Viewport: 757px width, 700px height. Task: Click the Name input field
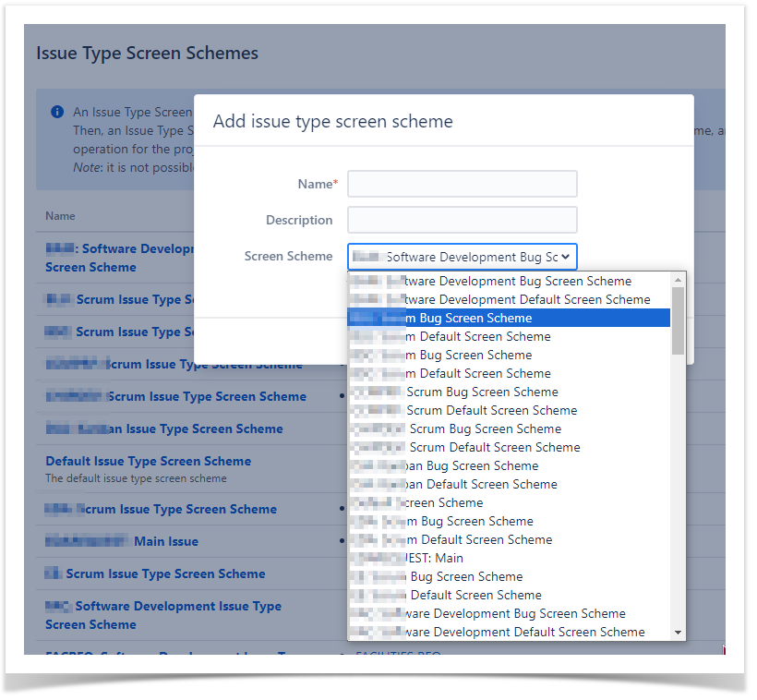[x=462, y=184]
